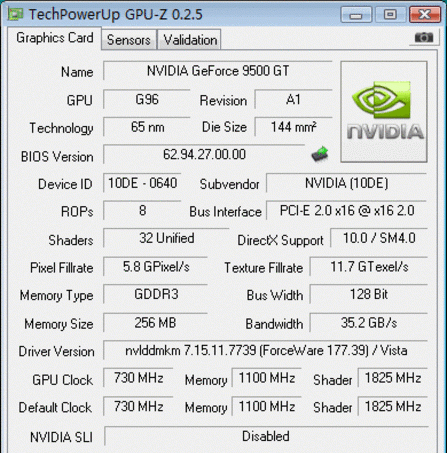The image size is (447, 453).
Task: Click the "DirectX Support" label
Action: click(280, 241)
